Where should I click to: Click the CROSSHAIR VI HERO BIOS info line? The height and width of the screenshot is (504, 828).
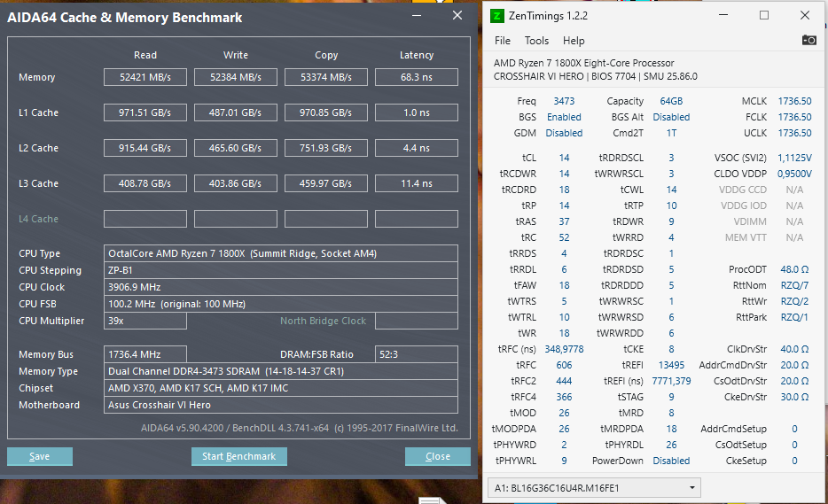pyautogui.click(x=596, y=76)
